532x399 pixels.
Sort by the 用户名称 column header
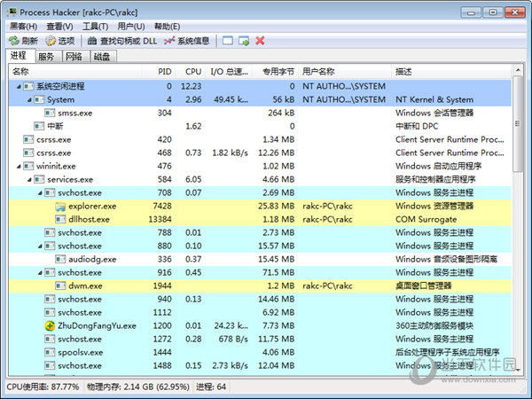tap(345, 72)
